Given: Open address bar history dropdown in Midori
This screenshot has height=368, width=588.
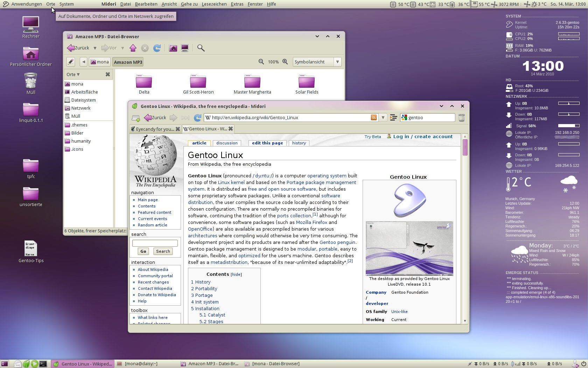Looking at the screenshot, I should (x=383, y=118).
